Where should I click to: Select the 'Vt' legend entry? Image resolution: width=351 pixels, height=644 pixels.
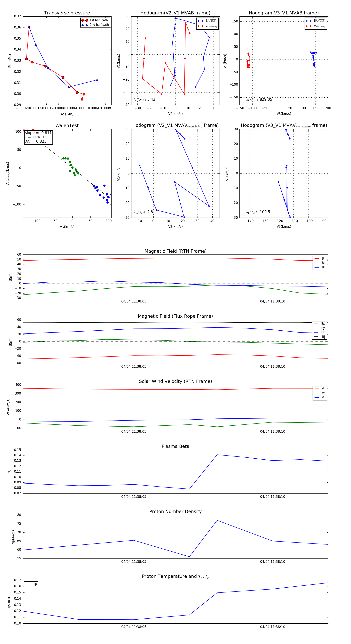pos(320,393)
